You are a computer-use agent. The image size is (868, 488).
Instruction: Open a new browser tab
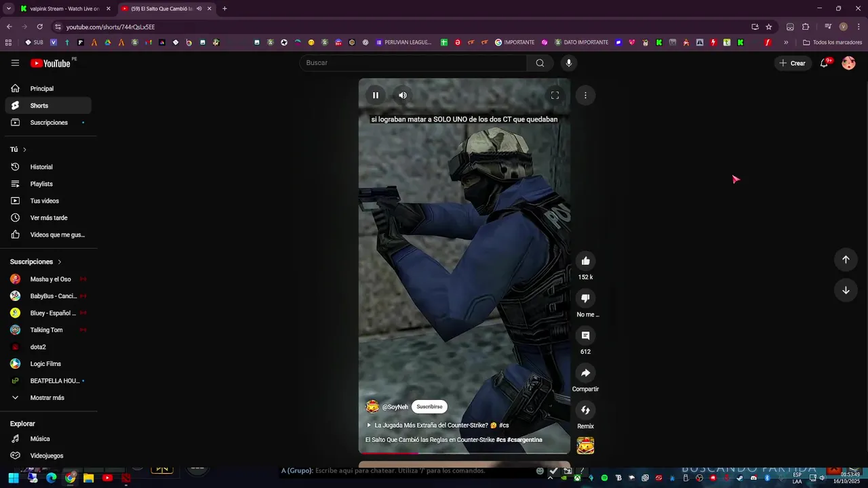coord(224,9)
